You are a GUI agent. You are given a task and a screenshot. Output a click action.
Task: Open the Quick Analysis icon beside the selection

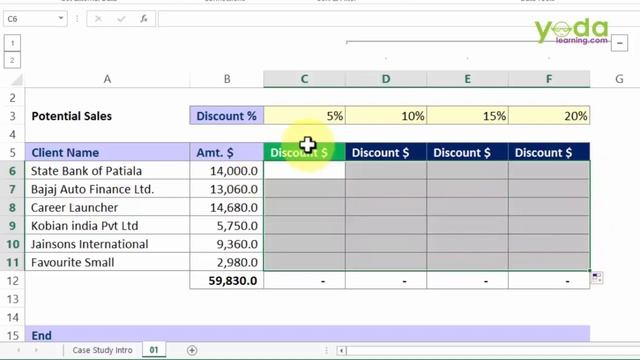(597, 278)
